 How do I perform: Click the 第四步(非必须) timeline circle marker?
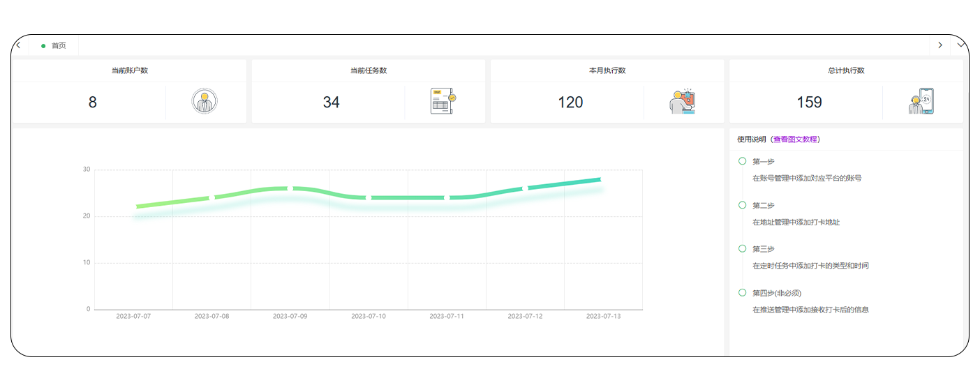(742, 292)
